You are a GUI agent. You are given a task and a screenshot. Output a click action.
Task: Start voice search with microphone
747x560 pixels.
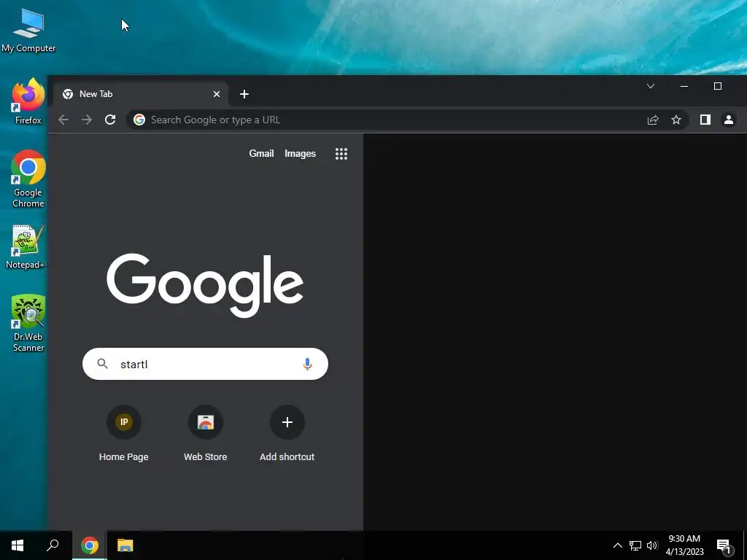(x=307, y=364)
